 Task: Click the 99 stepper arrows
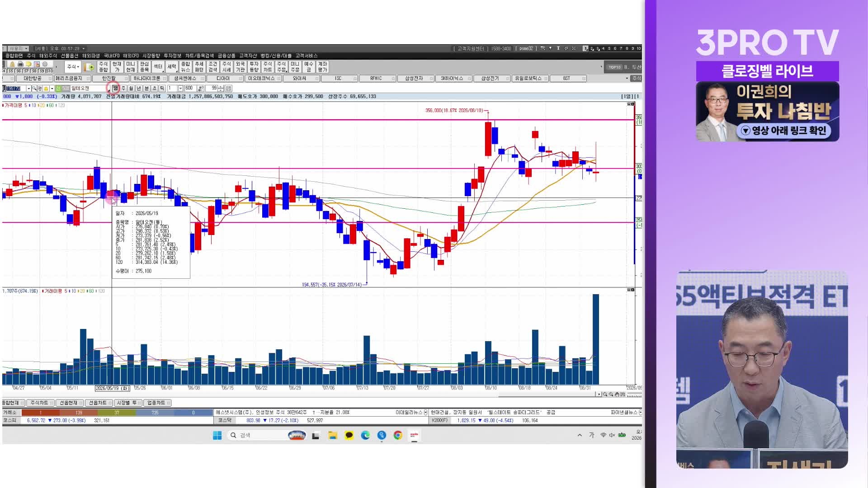[x=221, y=88]
